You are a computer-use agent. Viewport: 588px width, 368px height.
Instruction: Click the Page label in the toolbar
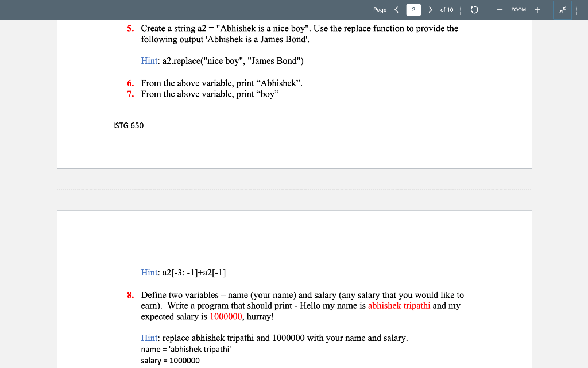[380, 10]
